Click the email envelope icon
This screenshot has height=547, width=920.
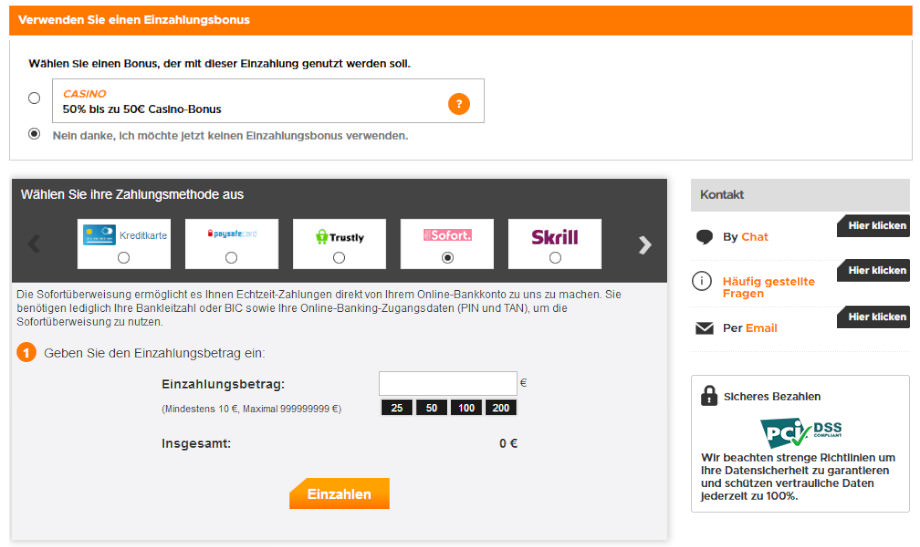(704, 328)
